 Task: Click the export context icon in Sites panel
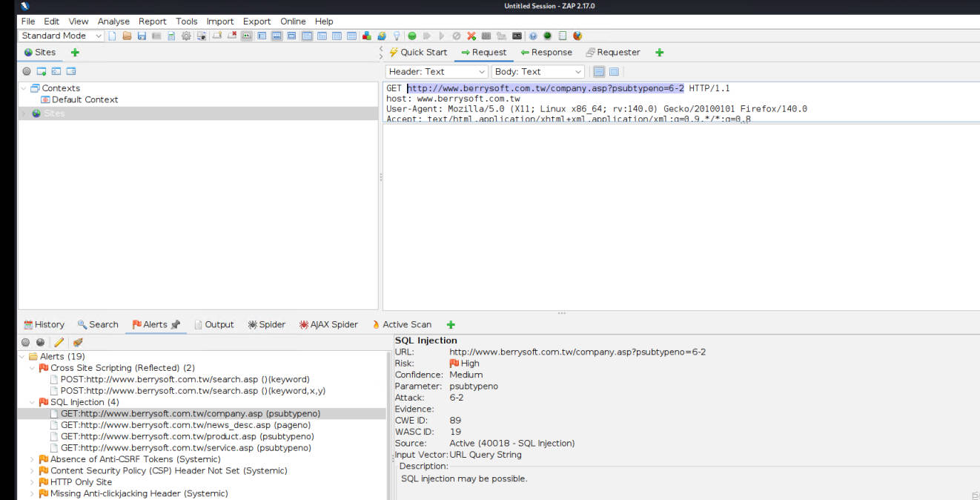[x=71, y=71]
